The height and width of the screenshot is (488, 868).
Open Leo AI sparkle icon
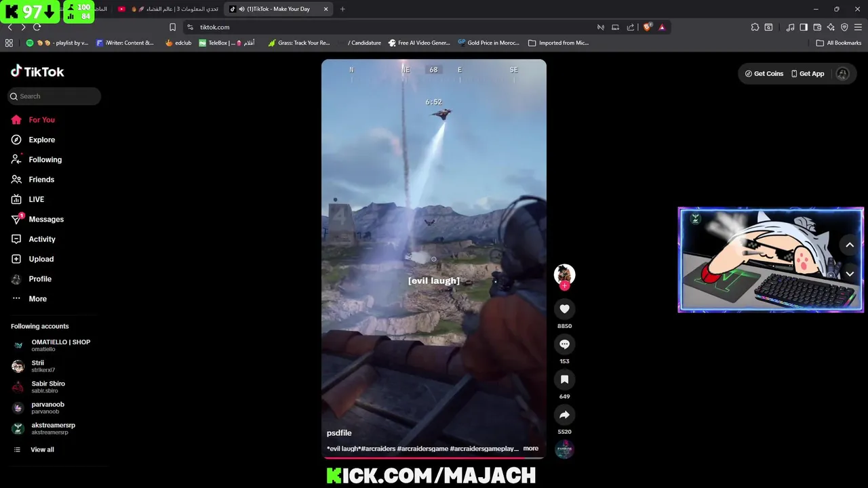point(831,27)
